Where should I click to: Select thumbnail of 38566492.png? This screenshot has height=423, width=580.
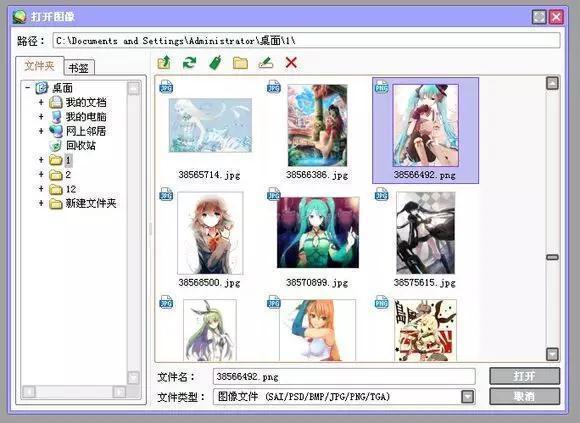(x=425, y=125)
